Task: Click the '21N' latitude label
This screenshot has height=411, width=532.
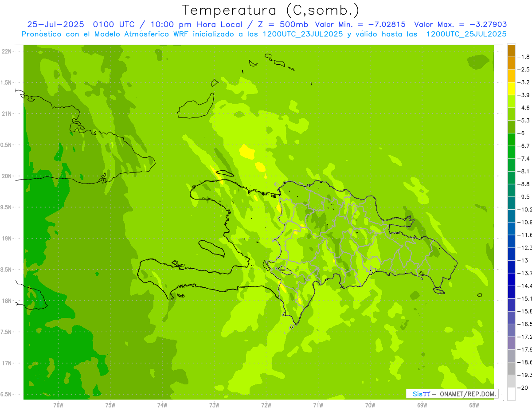Action: pos(6,114)
